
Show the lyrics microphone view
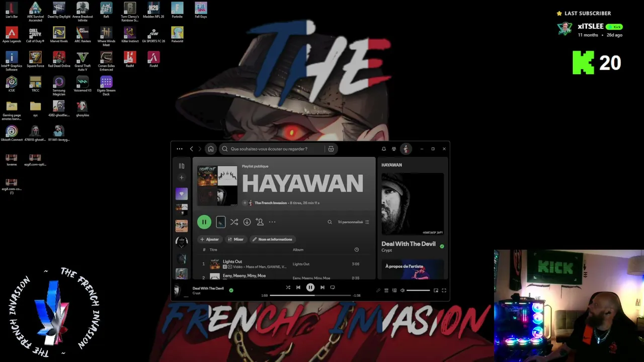[378, 291]
